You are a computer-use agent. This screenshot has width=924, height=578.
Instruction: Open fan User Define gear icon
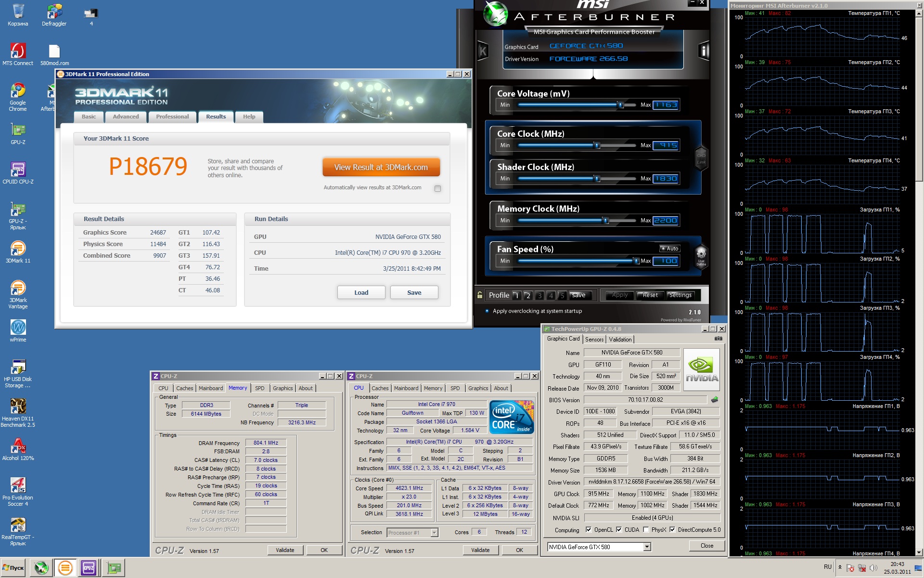pos(701,254)
